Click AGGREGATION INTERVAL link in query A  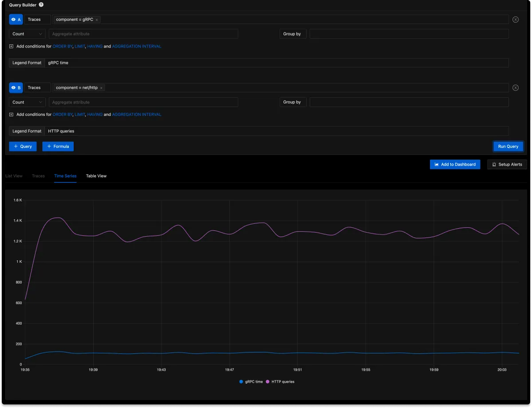pos(136,46)
